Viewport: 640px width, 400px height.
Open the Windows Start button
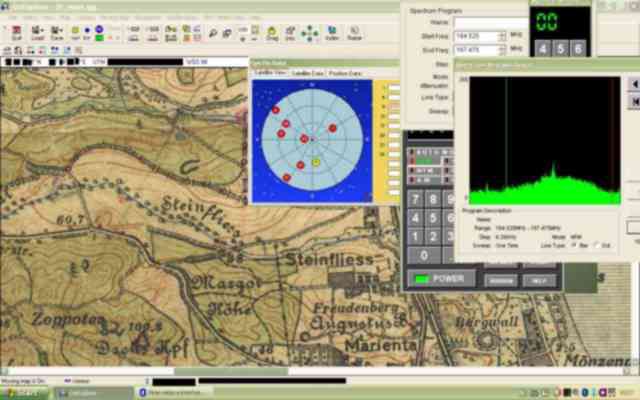24,393
